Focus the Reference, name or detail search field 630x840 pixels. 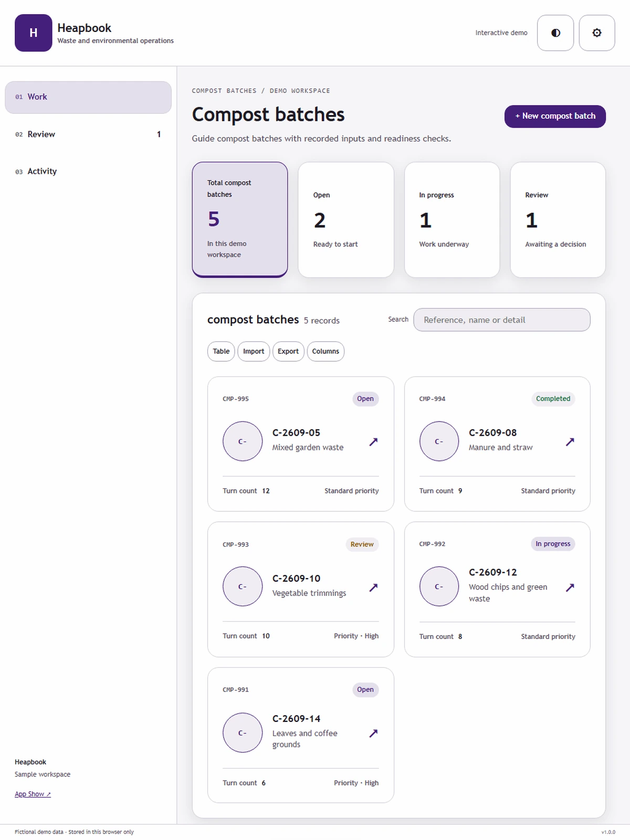pos(502,320)
